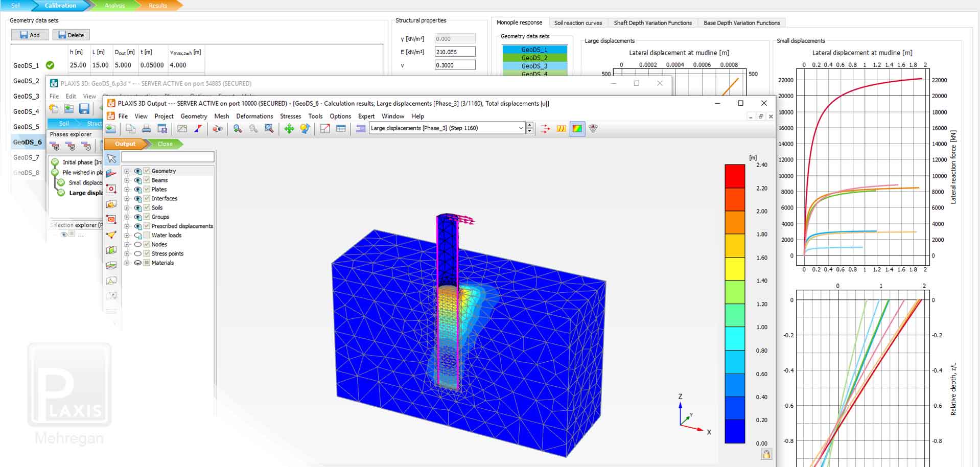Click the green status checkmark beside GeoDS_1
980x467 pixels.
click(50, 65)
